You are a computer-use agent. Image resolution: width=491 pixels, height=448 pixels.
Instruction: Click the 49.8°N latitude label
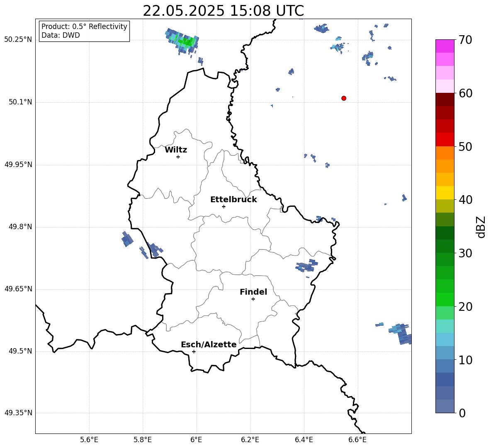(x=20, y=227)
